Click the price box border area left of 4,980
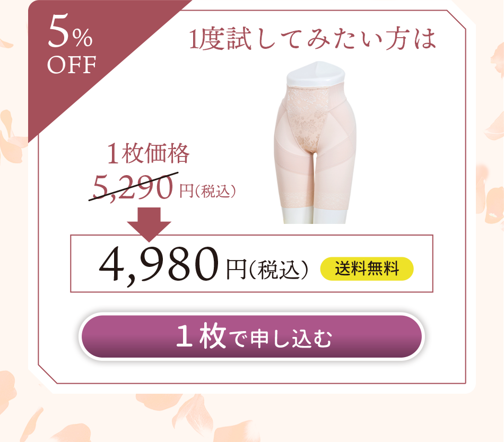This screenshot has height=442, width=504. pyautogui.click(x=84, y=264)
